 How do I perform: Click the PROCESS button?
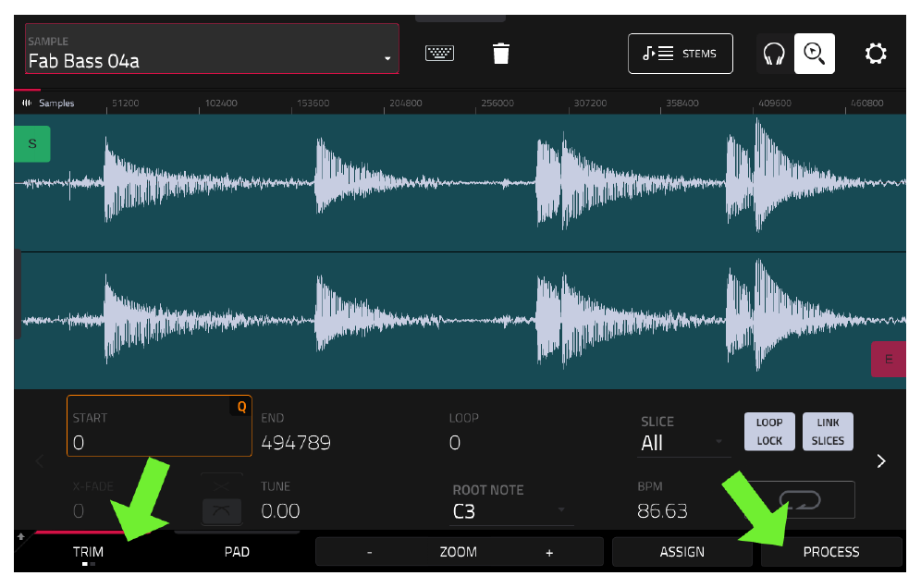click(831, 552)
